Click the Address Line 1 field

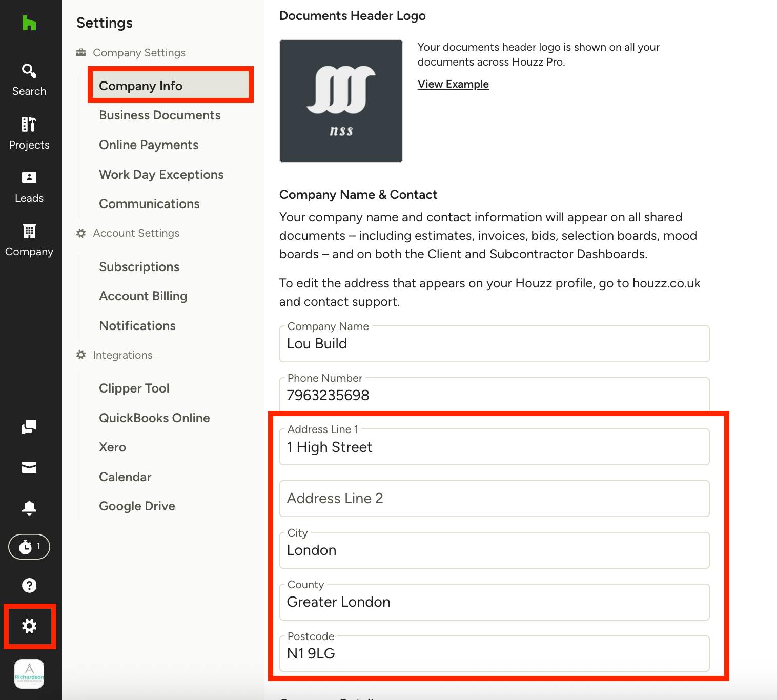tap(495, 447)
